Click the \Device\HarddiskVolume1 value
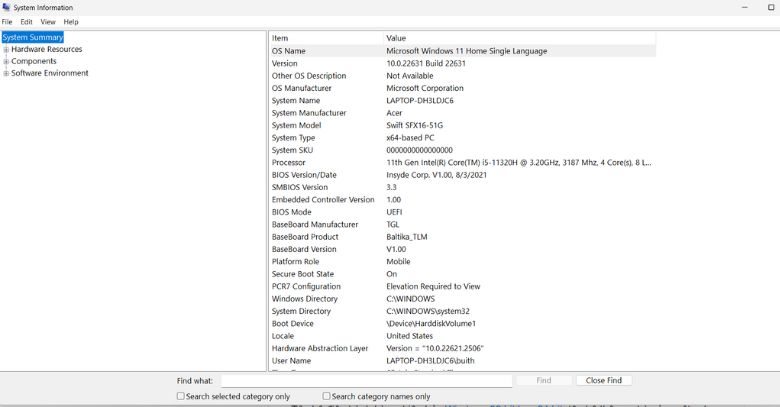Viewport: 780px width, 407px height. [x=431, y=323]
